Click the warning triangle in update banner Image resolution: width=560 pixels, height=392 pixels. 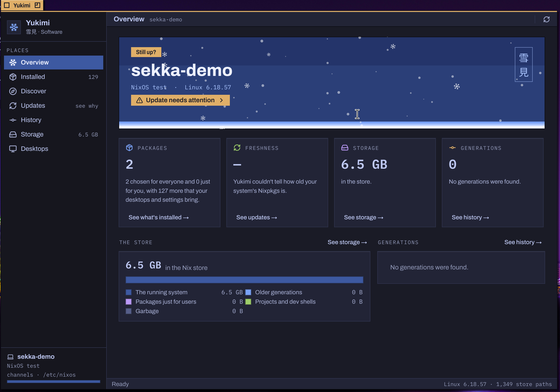(x=140, y=100)
